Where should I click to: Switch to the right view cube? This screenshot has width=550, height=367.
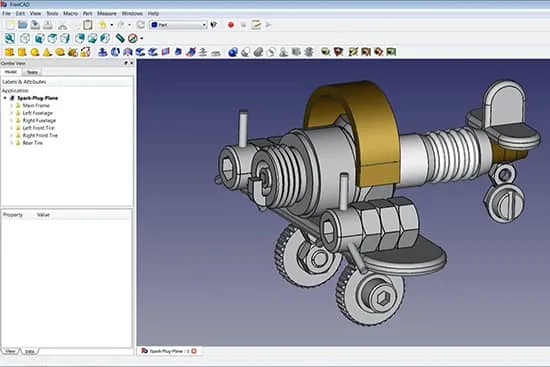click(65, 38)
